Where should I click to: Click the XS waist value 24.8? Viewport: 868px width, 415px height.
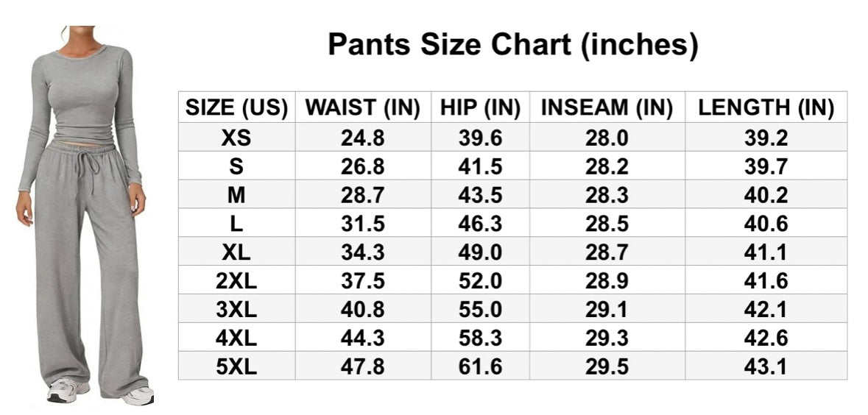[362, 138]
